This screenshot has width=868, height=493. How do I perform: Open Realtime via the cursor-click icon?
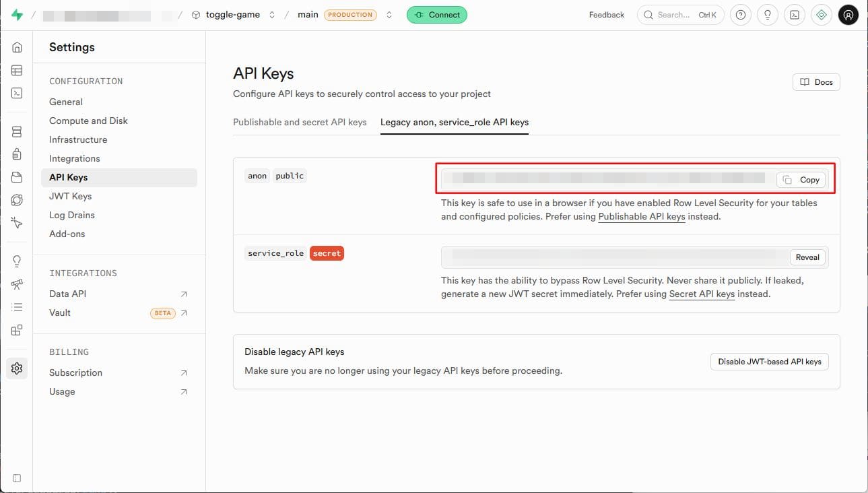(x=17, y=223)
